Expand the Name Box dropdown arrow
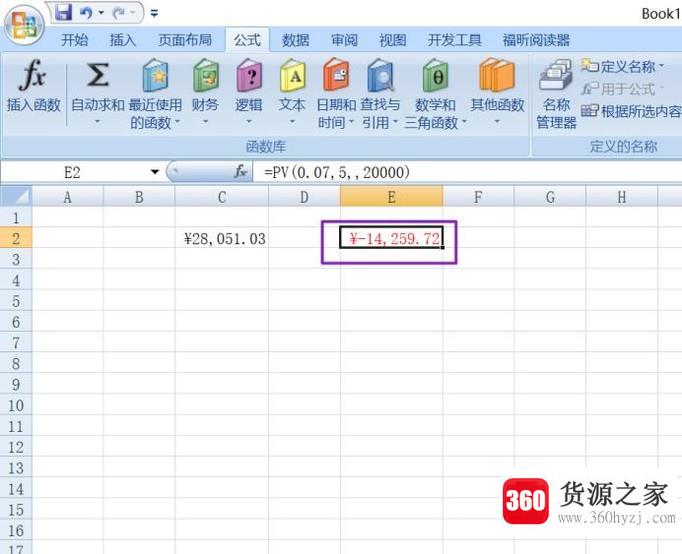The image size is (682, 554). (x=154, y=172)
